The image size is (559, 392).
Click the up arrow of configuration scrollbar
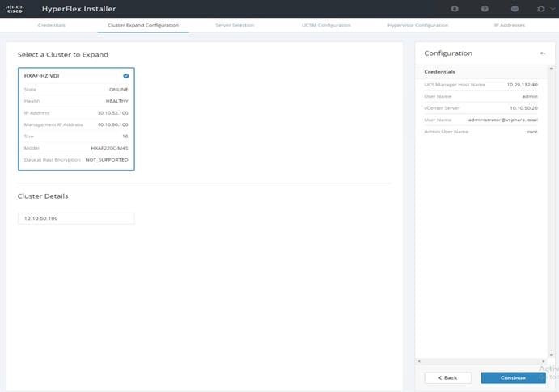(x=551, y=68)
